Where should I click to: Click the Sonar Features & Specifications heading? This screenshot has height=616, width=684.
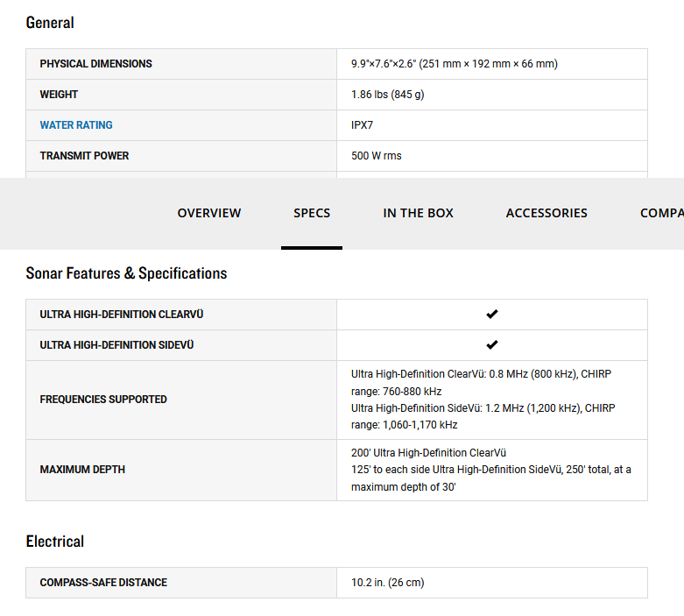[126, 273]
